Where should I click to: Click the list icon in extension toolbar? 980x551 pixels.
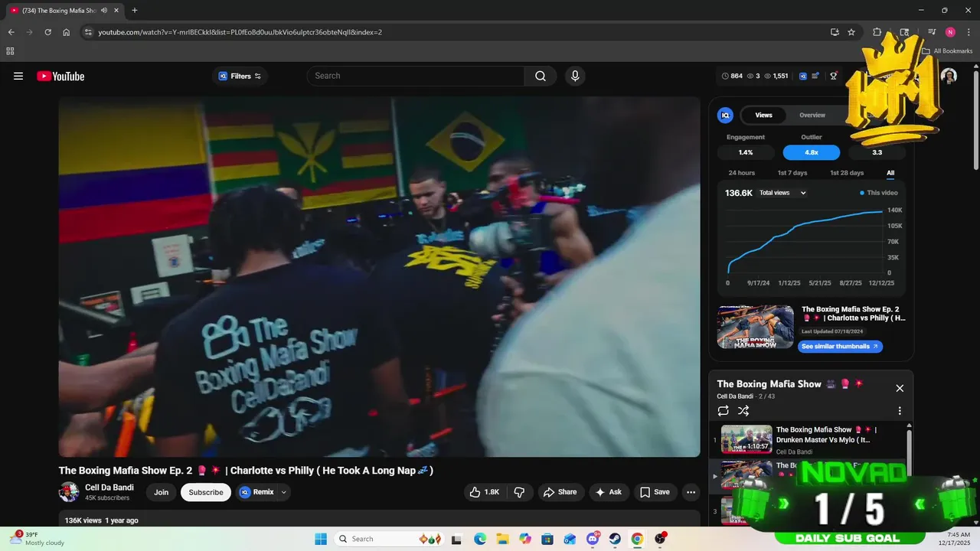pos(815,76)
